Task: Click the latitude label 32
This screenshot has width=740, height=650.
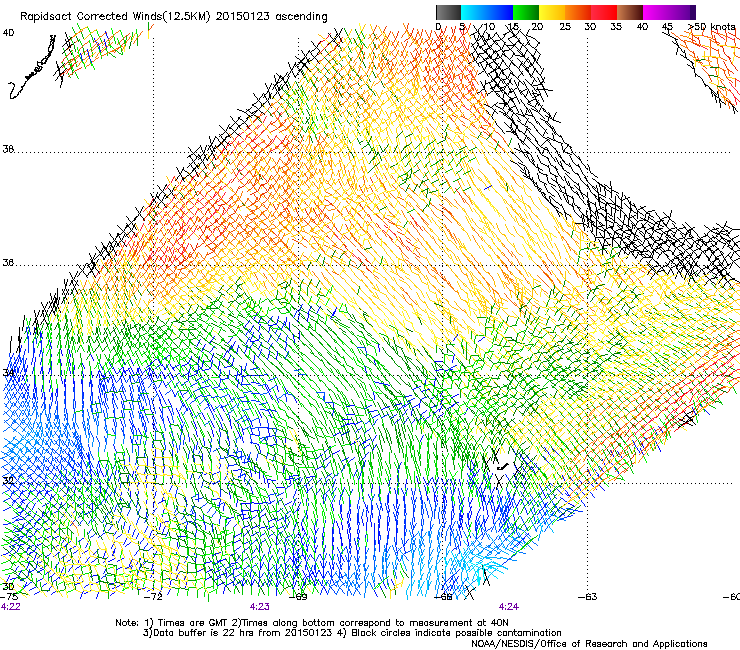Action: pyautogui.click(x=8, y=481)
